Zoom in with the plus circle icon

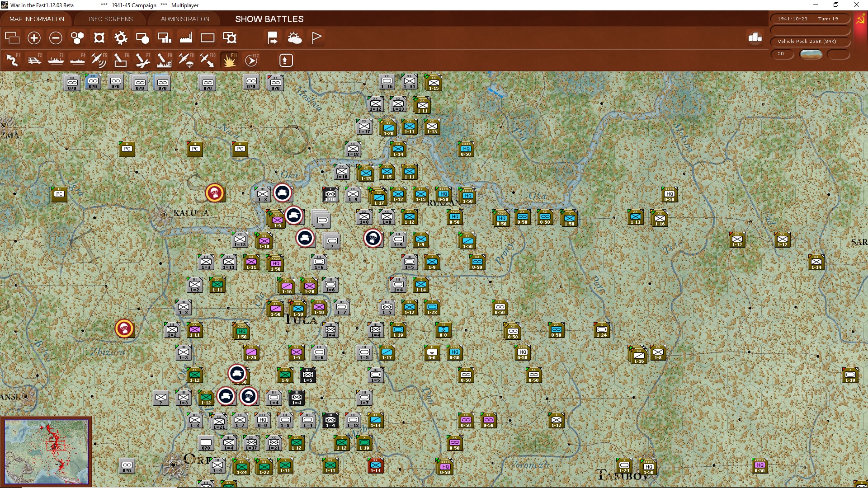[x=34, y=38]
